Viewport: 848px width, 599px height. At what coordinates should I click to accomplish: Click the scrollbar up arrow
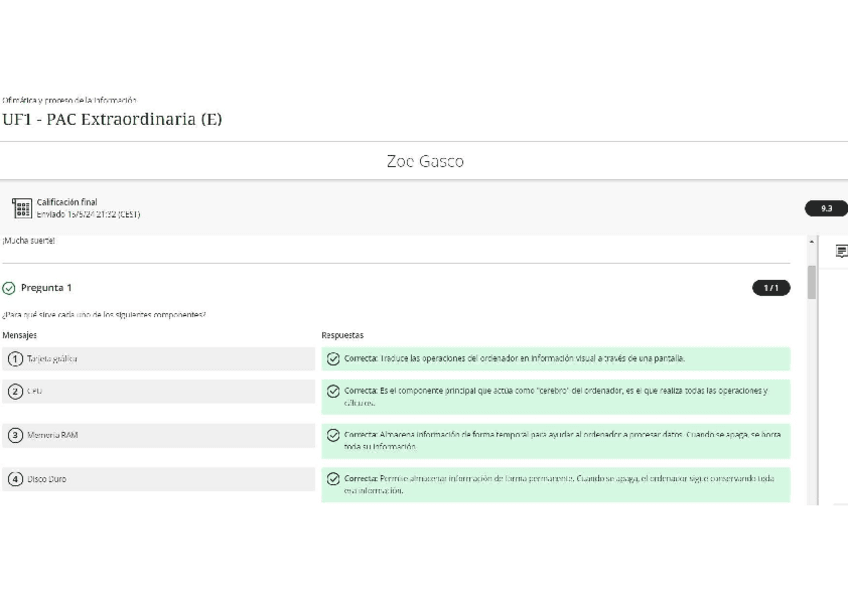811,243
